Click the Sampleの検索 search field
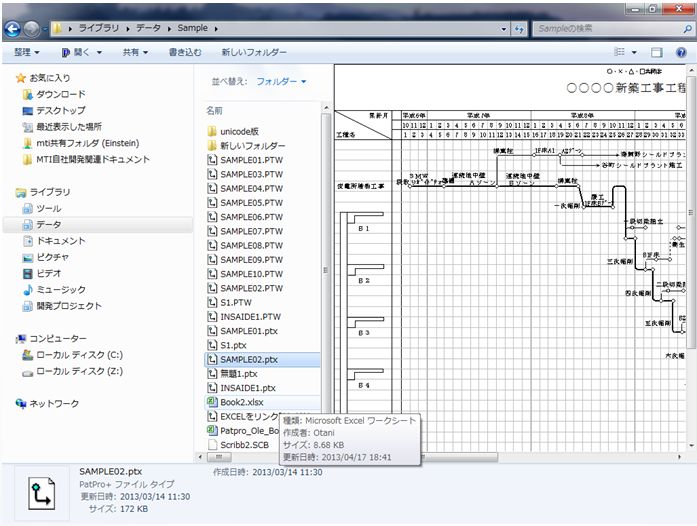This screenshot has height=526, width=697. [608, 29]
